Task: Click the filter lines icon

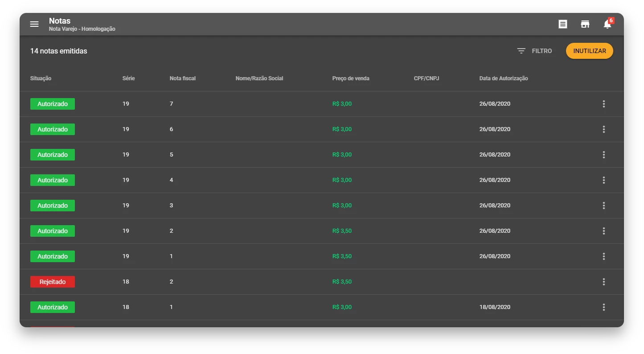Action: (x=521, y=51)
